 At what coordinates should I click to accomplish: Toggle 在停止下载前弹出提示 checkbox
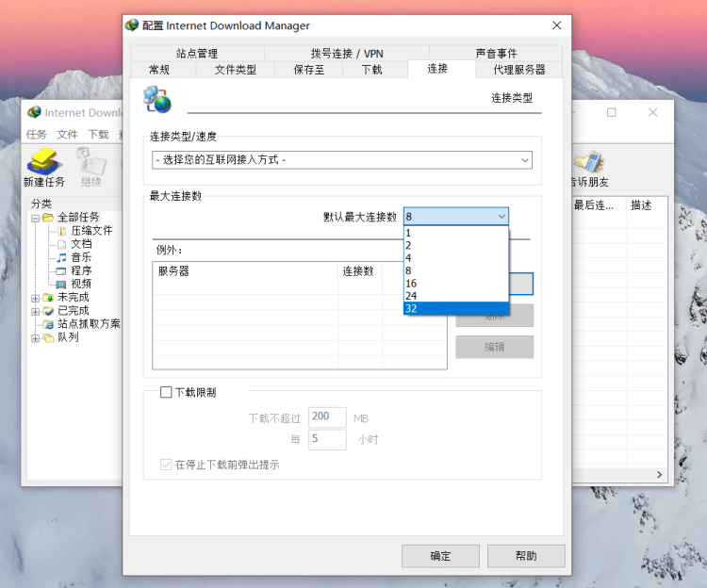(166, 465)
